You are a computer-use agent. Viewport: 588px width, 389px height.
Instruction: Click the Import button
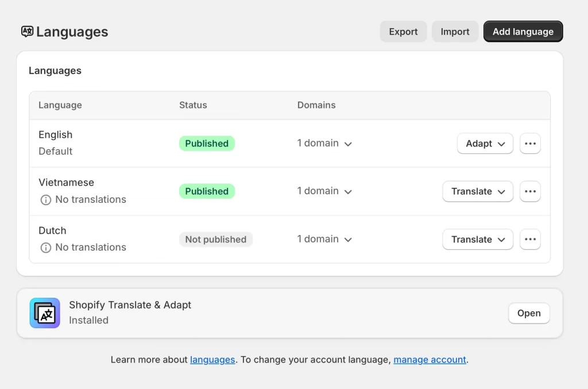coord(455,32)
